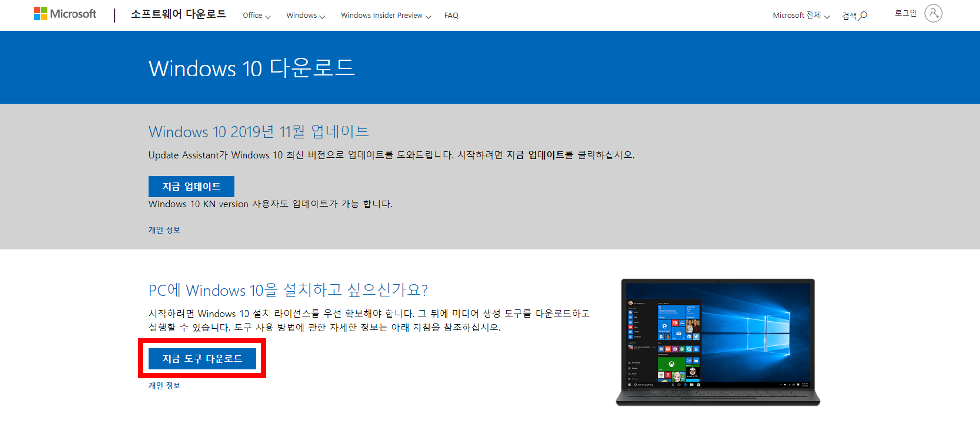This screenshot has height=429, width=980.
Task: Expand the Microsoft 전체 dropdown
Action: point(801,16)
